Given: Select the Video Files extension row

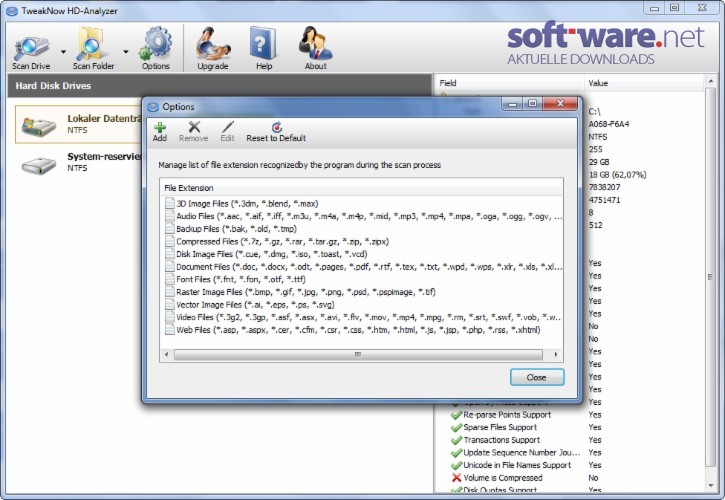Looking at the screenshot, I should tap(361, 317).
